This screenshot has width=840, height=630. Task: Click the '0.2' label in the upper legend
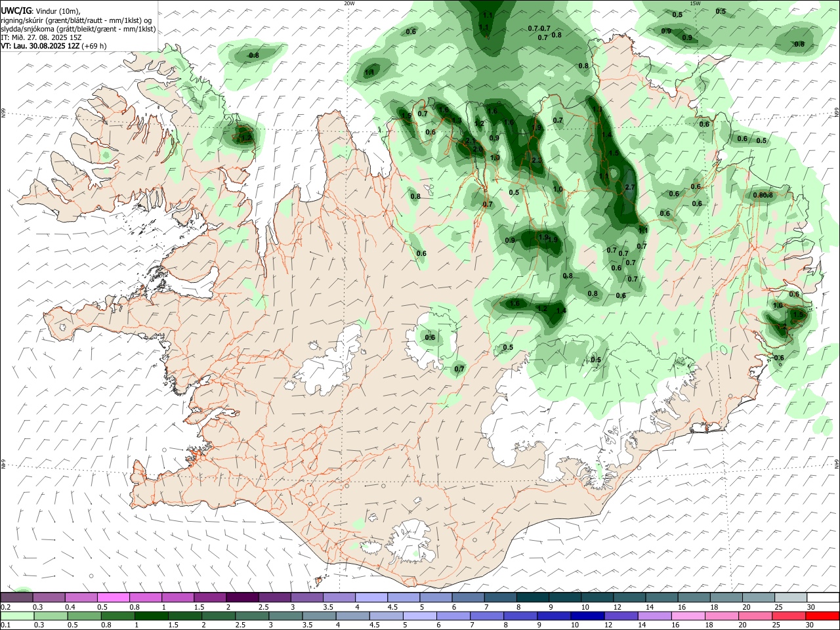click(6, 607)
